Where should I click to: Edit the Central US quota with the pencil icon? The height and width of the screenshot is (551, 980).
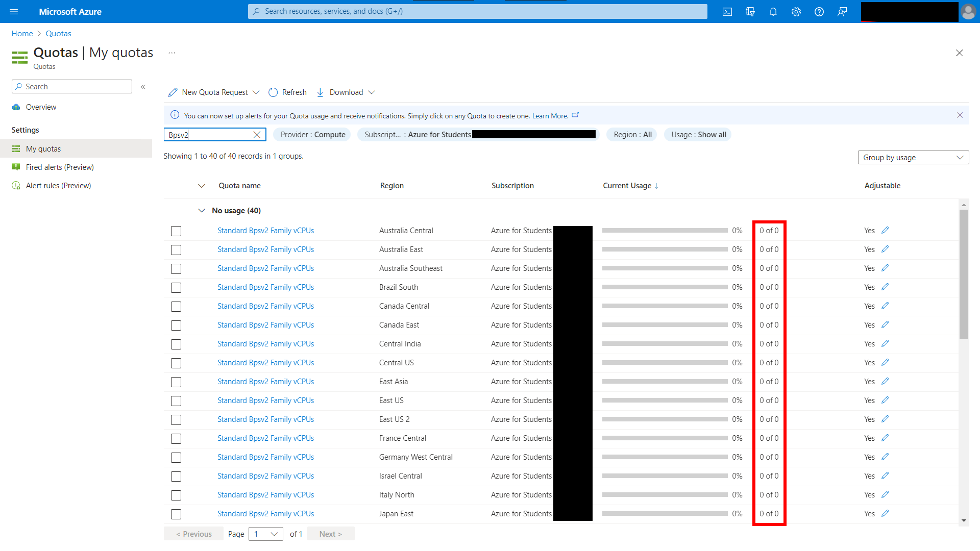tap(885, 362)
